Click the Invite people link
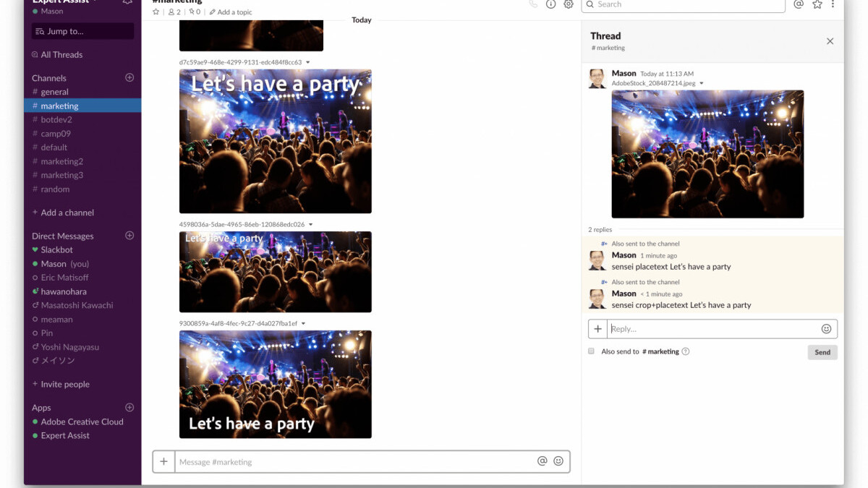This screenshot has width=868, height=488. (x=64, y=384)
